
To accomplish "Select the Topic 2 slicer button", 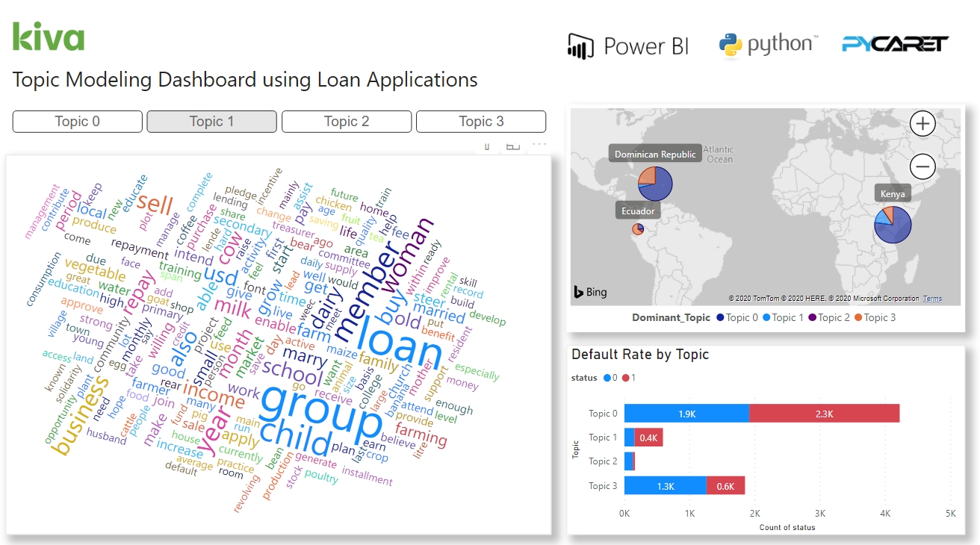I will [347, 122].
